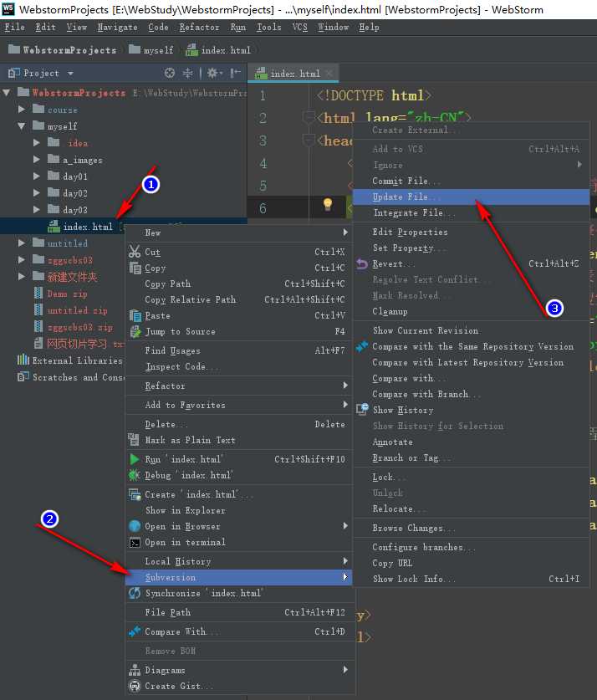Expand the untitled folder
597x700 pixels.
[x=22, y=243]
